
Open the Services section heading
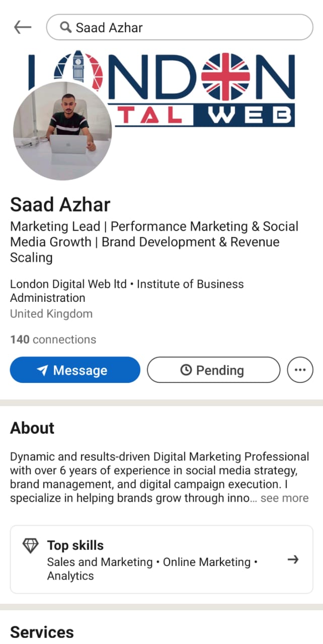coord(42,632)
